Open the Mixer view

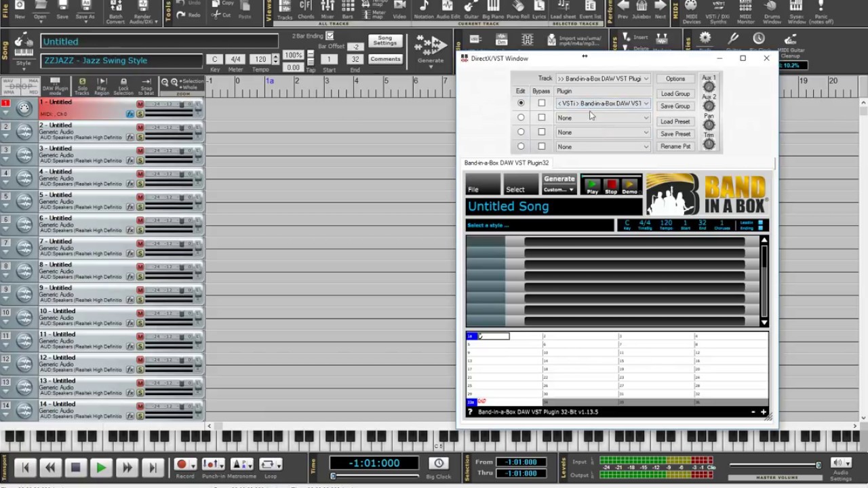pos(328,9)
